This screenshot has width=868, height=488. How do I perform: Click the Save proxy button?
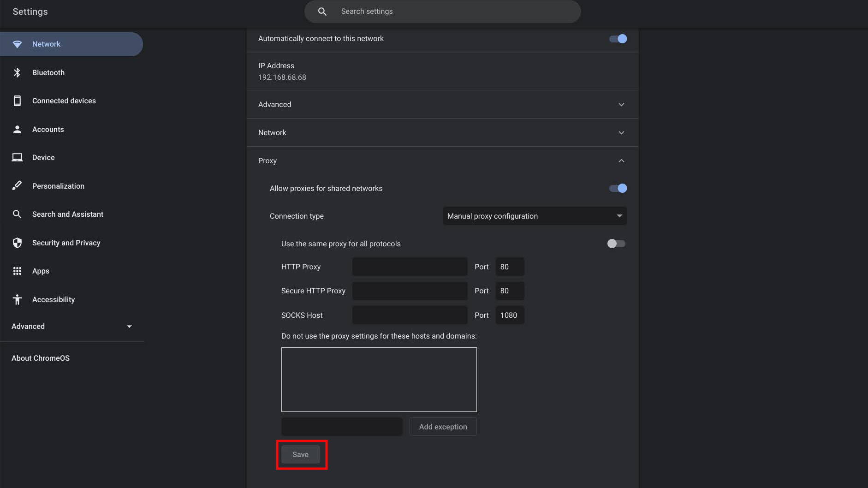click(300, 455)
